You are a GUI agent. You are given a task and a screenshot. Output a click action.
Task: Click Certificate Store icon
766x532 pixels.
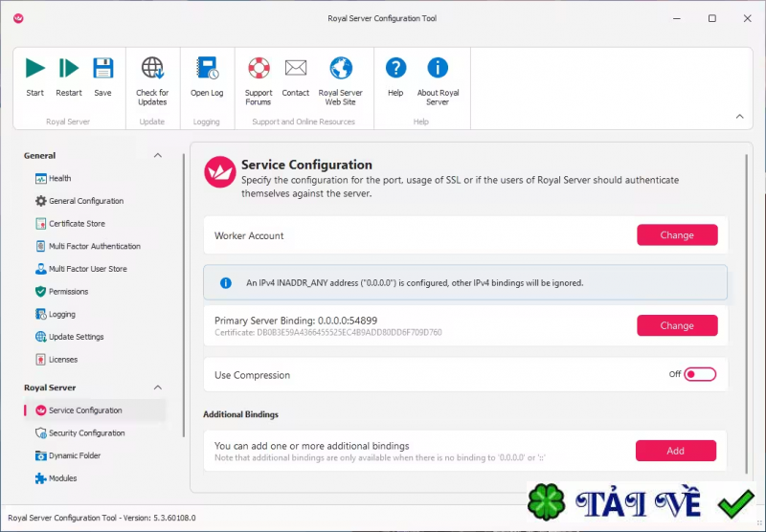click(x=40, y=224)
